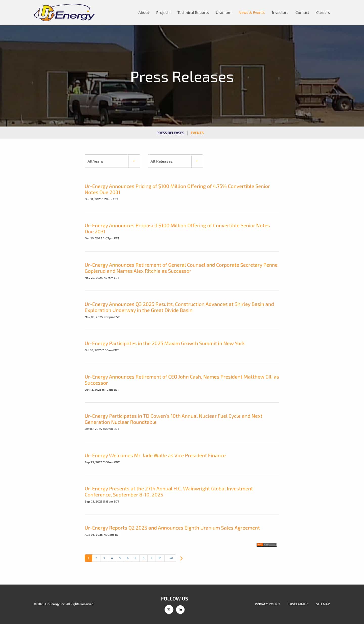Open the CEO John Cash retirement release
Viewport: 364px width, 624px height.
tap(182, 380)
